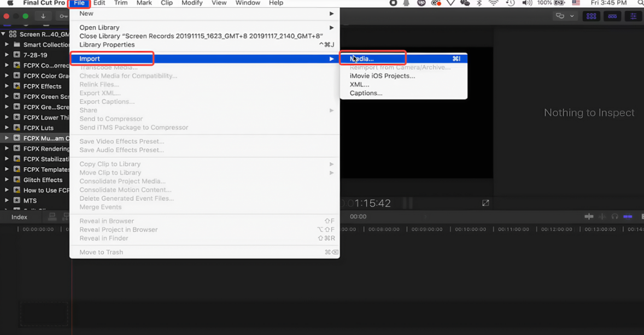This screenshot has width=644, height=335.
Task: Open the Edit menu
Action: (x=99, y=3)
